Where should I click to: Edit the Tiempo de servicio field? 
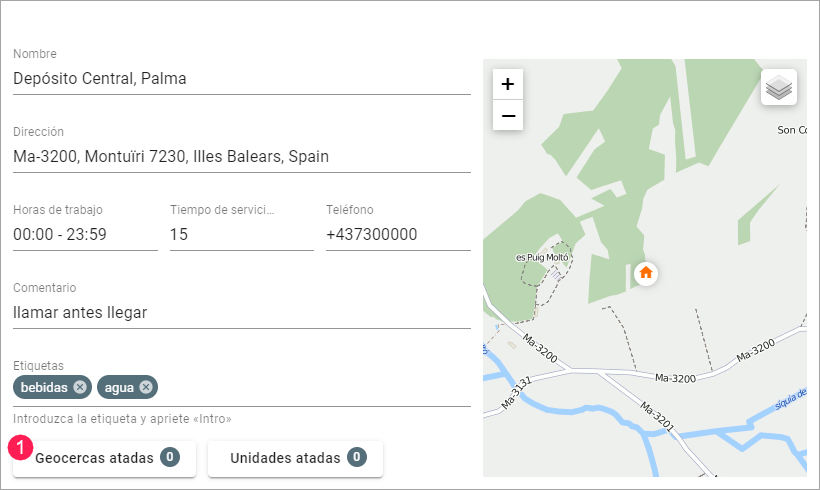coord(241,235)
